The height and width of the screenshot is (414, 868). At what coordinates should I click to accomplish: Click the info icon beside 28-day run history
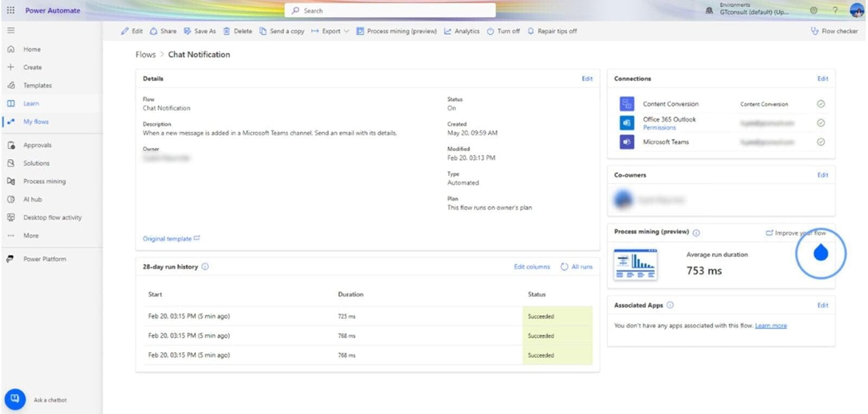pos(205,266)
